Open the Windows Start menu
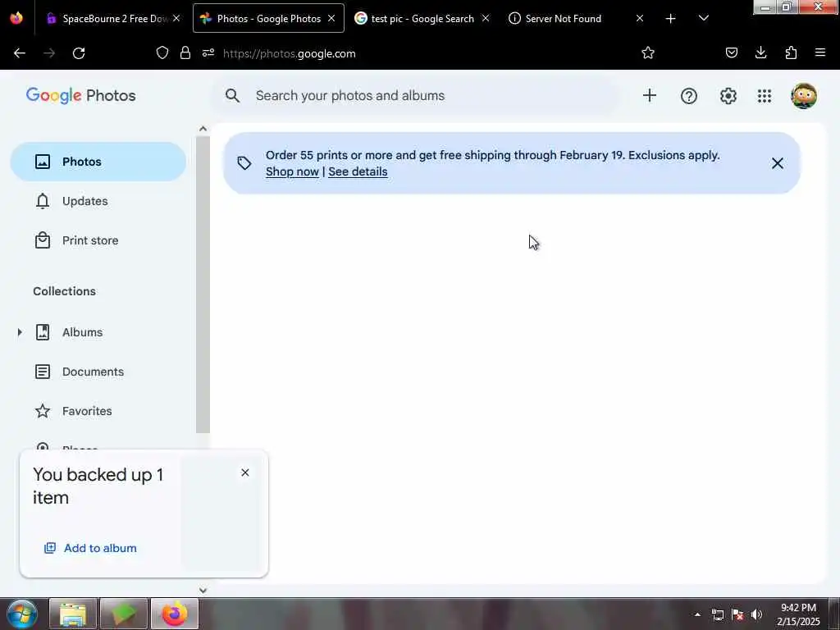Viewport: 840px width, 630px height. (x=21, y=614)
